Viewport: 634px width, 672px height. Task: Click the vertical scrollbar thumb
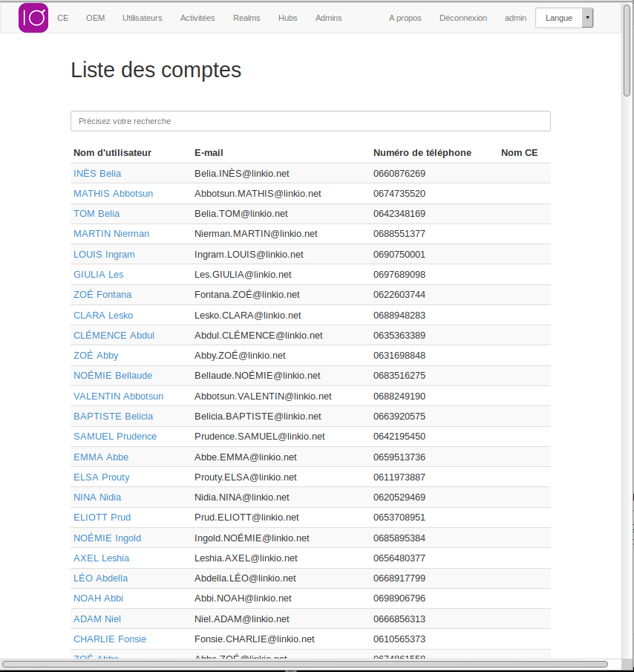(x=627, y=52)
